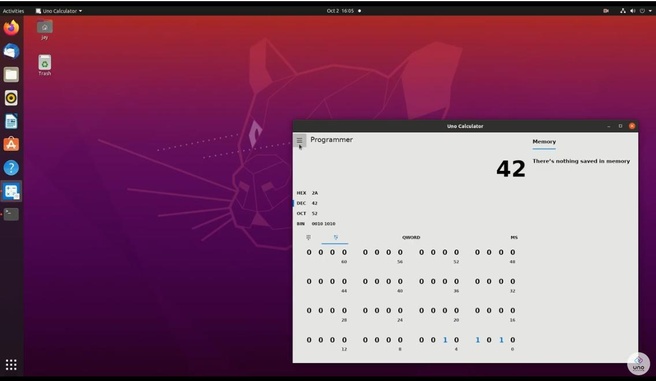Select the DEC 42 base row
The width and height of the screenshot is (656, 381).
[410, 203]
